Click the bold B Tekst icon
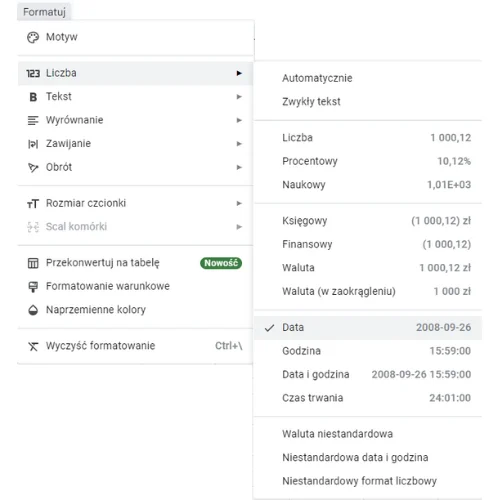Screen dimensions: 500x500 tap(33, 97)
